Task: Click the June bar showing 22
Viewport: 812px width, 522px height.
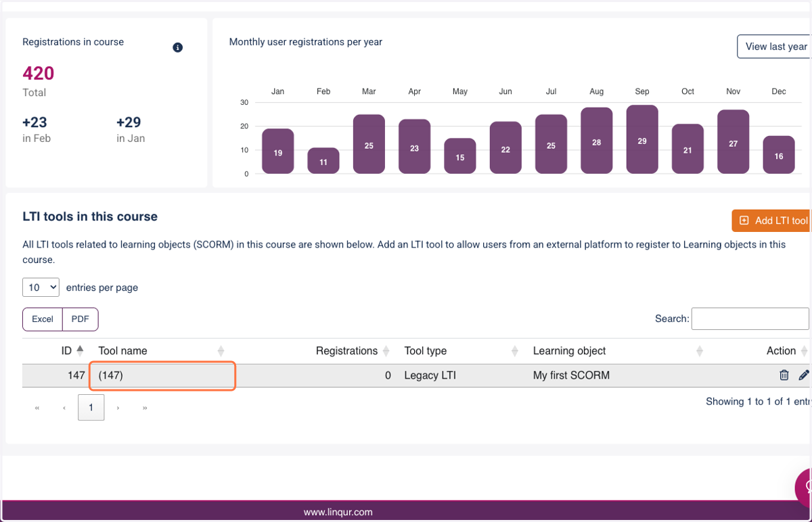Action: pyautogui.click(x=505, y=147)
